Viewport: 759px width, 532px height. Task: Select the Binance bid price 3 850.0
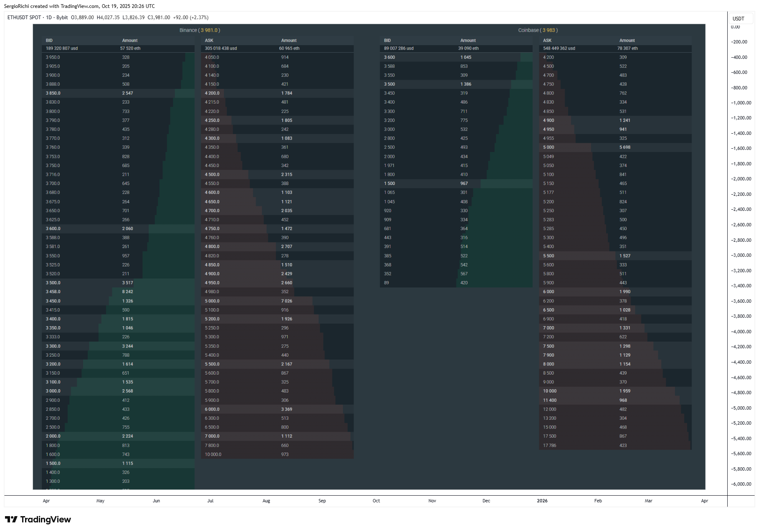(x=53, y=93)
